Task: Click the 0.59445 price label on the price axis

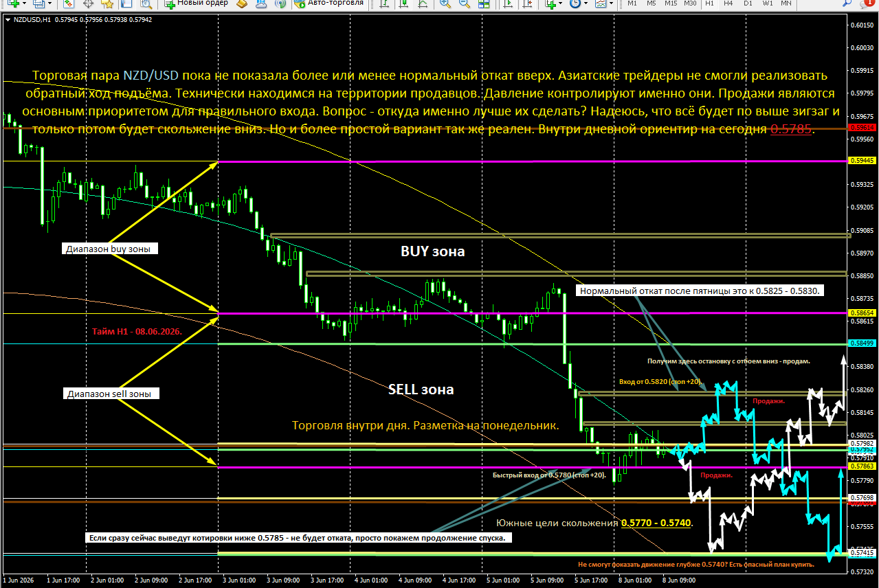Action: [x=864, y=160]
